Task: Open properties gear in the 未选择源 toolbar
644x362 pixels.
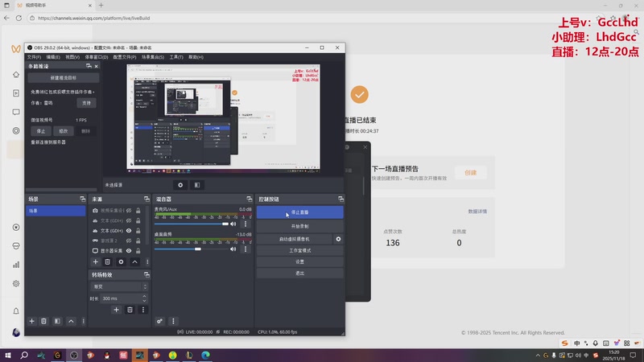Action: click(x=180, y=185)
